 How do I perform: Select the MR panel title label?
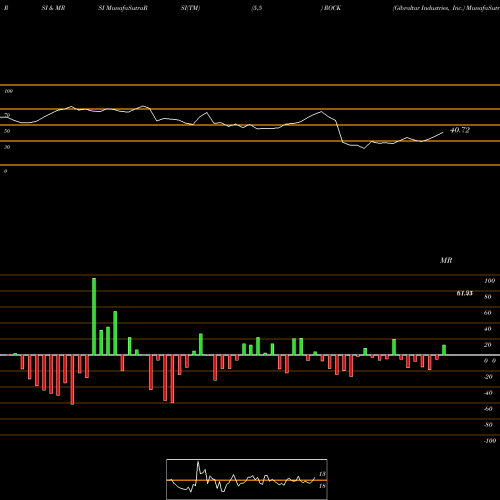[x=446, y=260]
